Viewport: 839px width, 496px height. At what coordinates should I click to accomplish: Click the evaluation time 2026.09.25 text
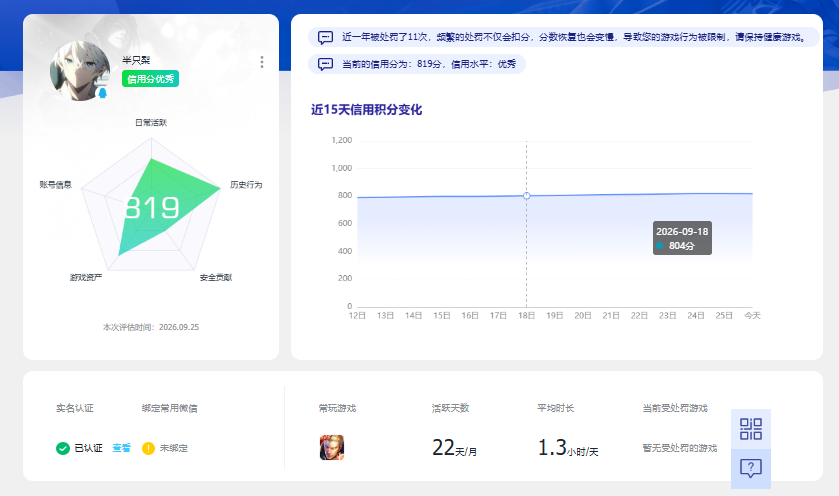[x=151, y=327]
